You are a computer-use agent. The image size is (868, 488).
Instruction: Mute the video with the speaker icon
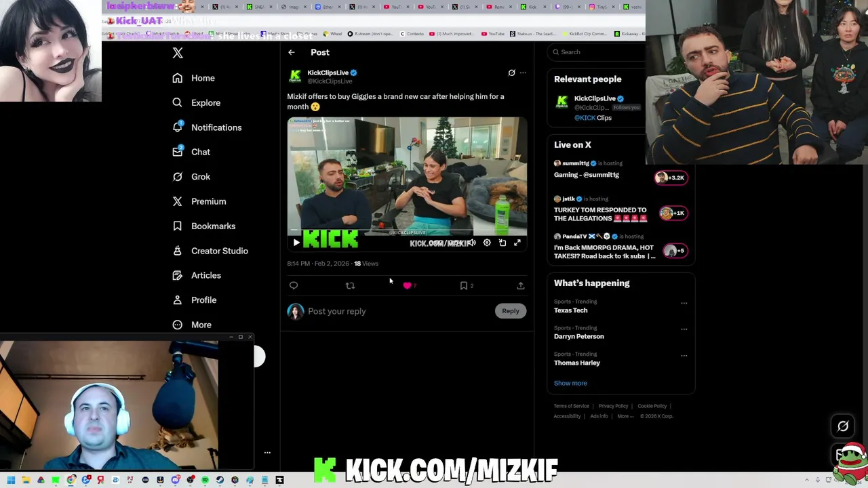pyautogui.click(x=471, y=243)
